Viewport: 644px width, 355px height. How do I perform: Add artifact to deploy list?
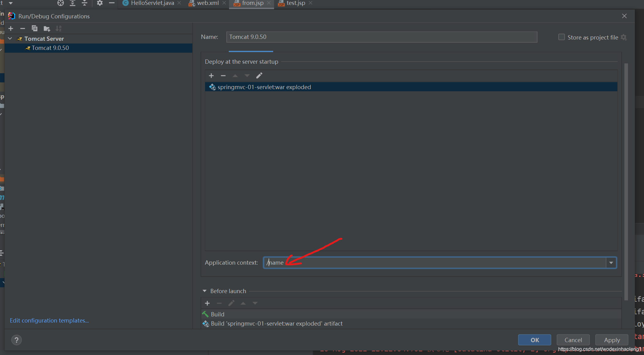211,76
